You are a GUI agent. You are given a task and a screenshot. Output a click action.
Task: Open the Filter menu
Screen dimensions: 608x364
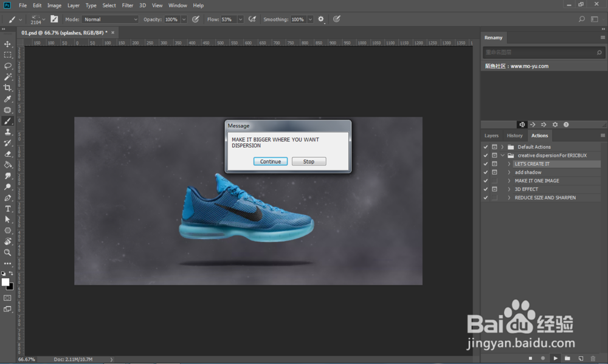click(127, 5)
